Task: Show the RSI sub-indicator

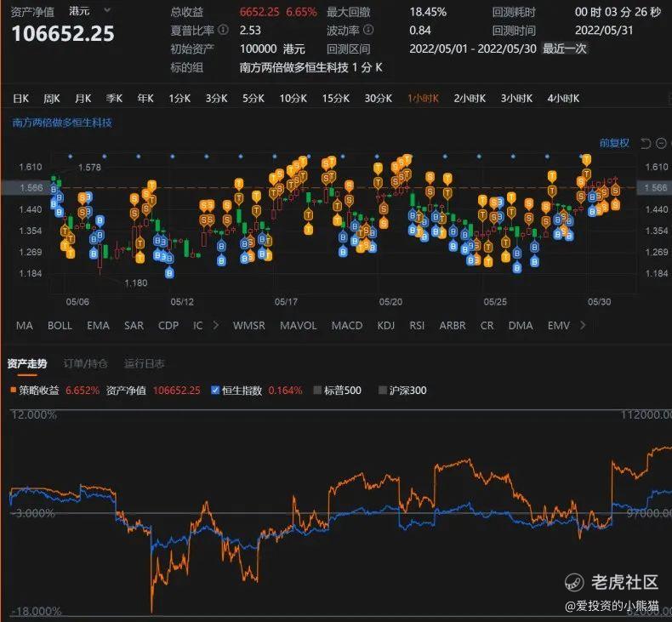Action: pyautogui.click(x=417, y=326)
